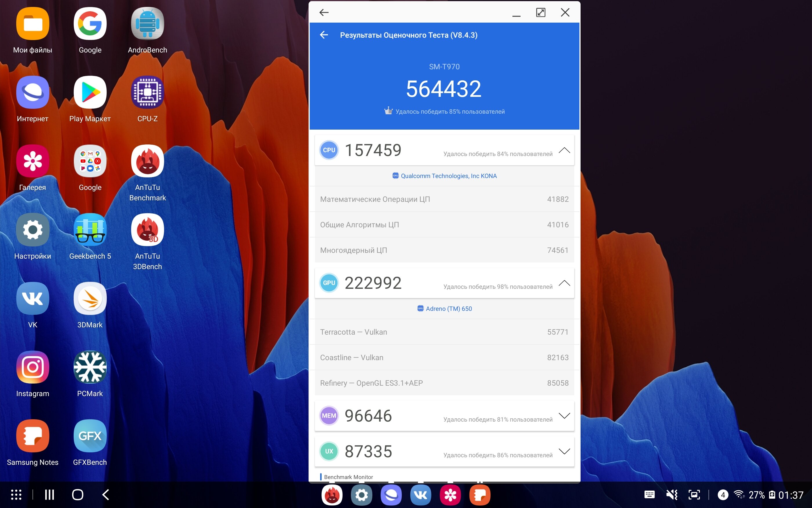Select the Математические Операции ЦП row
The image size is (812, 508).
pos(444,199)
